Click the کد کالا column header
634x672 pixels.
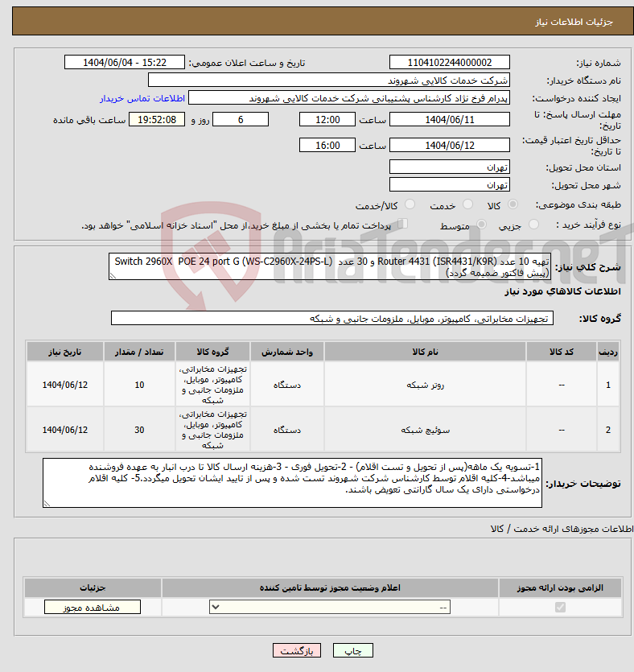(x=562, y=352)
